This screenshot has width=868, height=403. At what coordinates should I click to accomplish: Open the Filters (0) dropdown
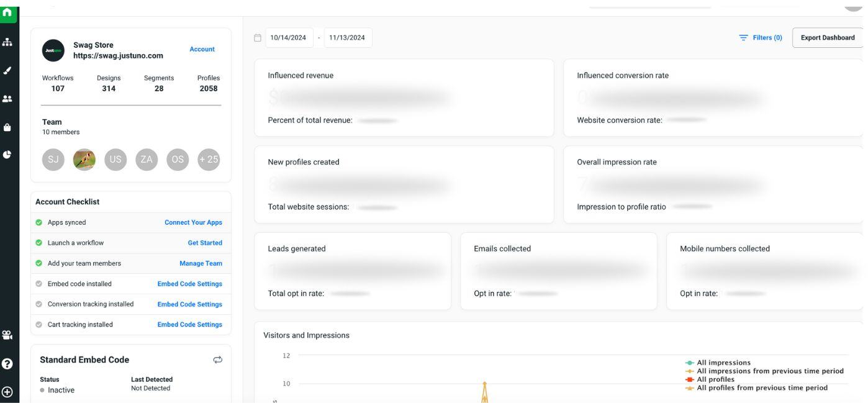coord(761,38)
